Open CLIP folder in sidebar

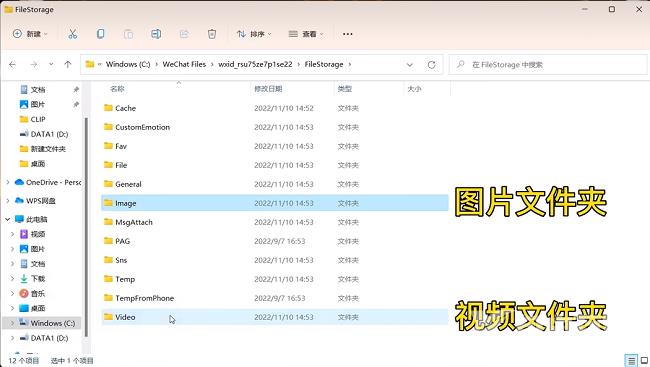[x=38, y=119]
